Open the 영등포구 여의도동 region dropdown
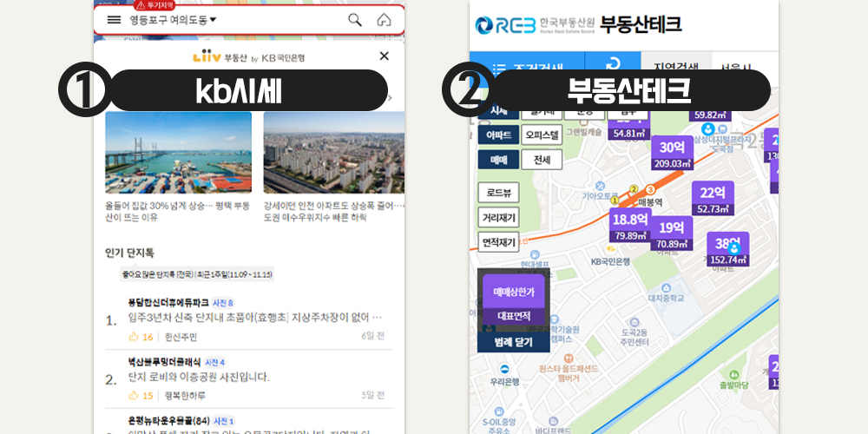Viewport: 868px width, 434px height. [x=173, y=20]
